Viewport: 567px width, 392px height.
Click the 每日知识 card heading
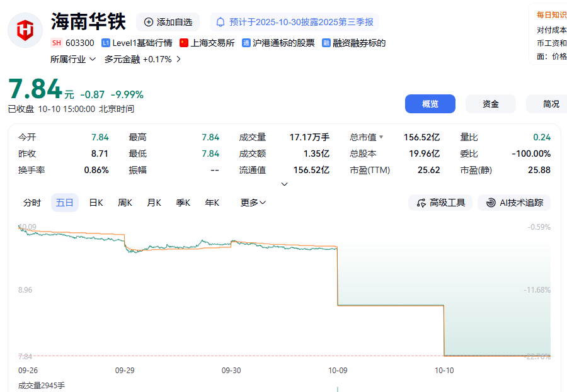coord(551,15)
